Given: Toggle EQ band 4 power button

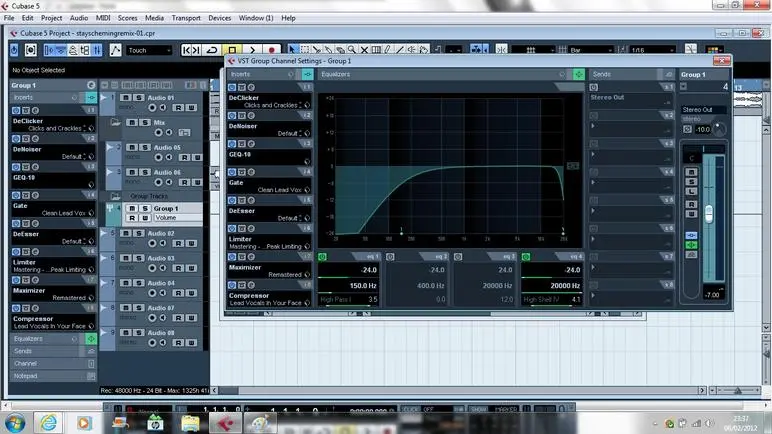Looking at the screenshot, I should (x=526, y=257).
